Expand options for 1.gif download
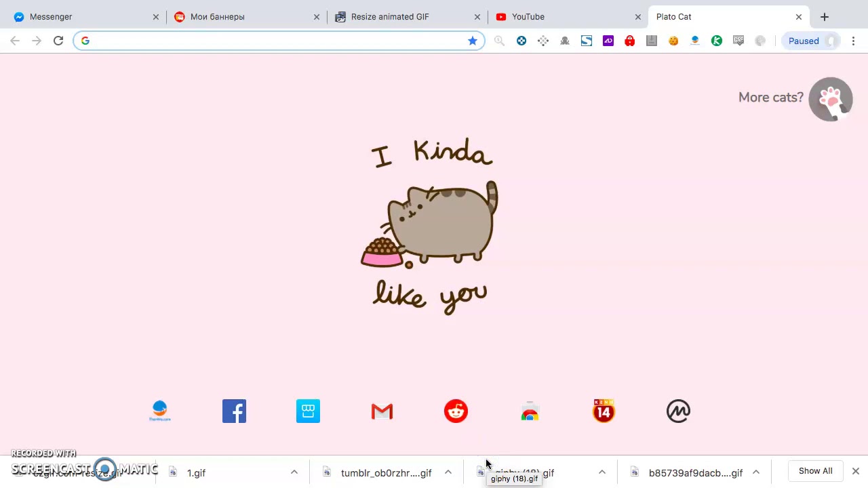The image size is (868, 488). (x=294, y=472)
